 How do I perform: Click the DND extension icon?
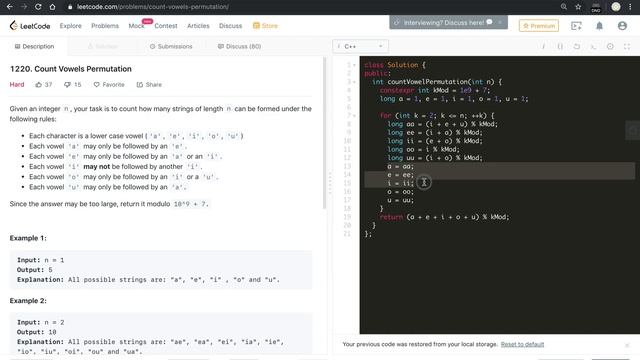coord(596,7)
